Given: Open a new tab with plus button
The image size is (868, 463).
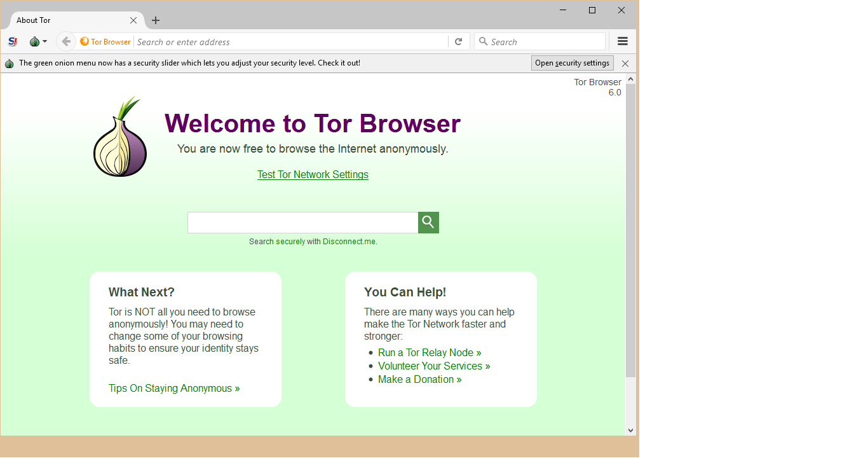Looking at the screenshot, I should [156, 20].
